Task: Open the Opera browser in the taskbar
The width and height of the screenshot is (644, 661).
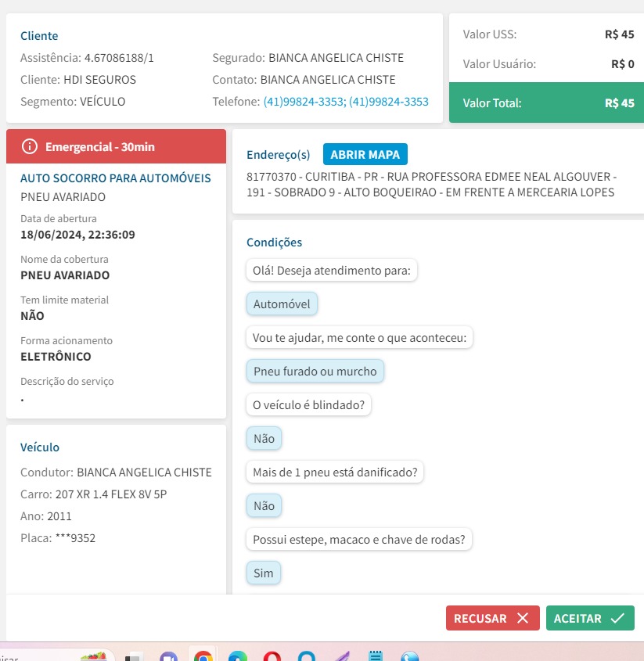Action: pyautogui.click(x=272, y=656)
